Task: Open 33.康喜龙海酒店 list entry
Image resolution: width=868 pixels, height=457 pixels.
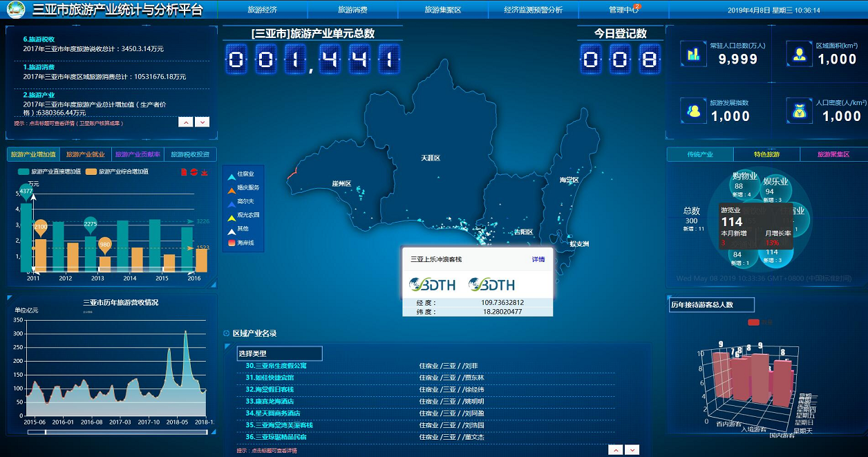Action: click(270, 401)
